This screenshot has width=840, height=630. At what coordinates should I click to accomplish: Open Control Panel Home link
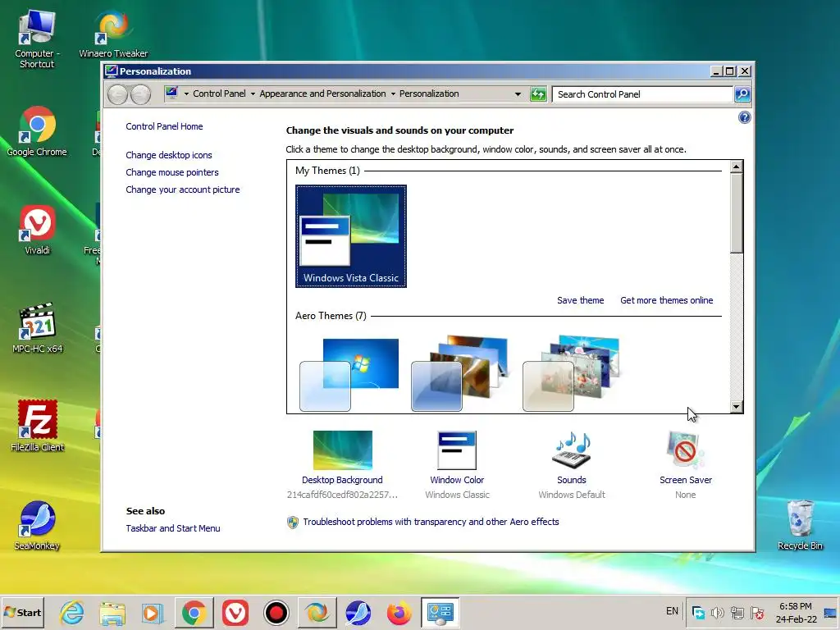click(164, 126)
